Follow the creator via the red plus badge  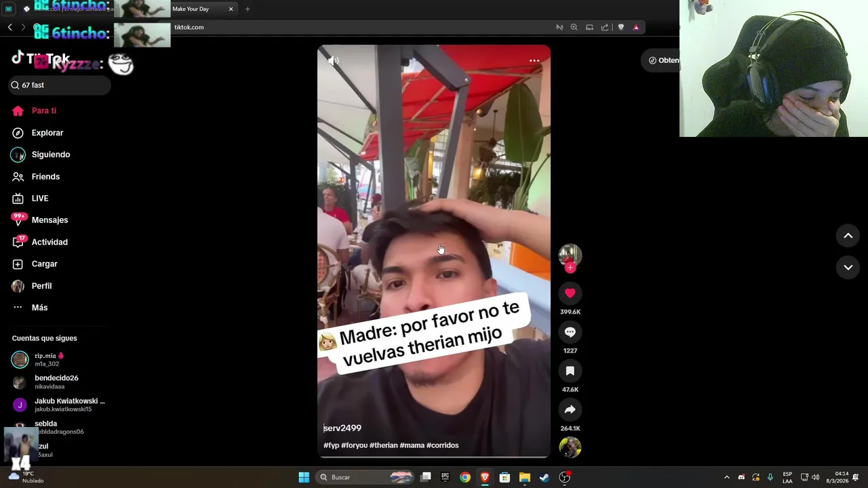click(570, 268)
